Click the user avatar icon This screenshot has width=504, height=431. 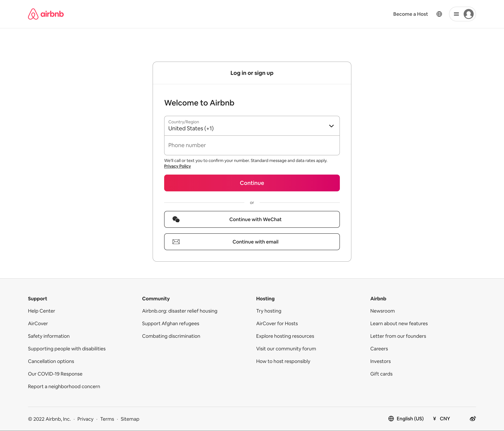468,14
